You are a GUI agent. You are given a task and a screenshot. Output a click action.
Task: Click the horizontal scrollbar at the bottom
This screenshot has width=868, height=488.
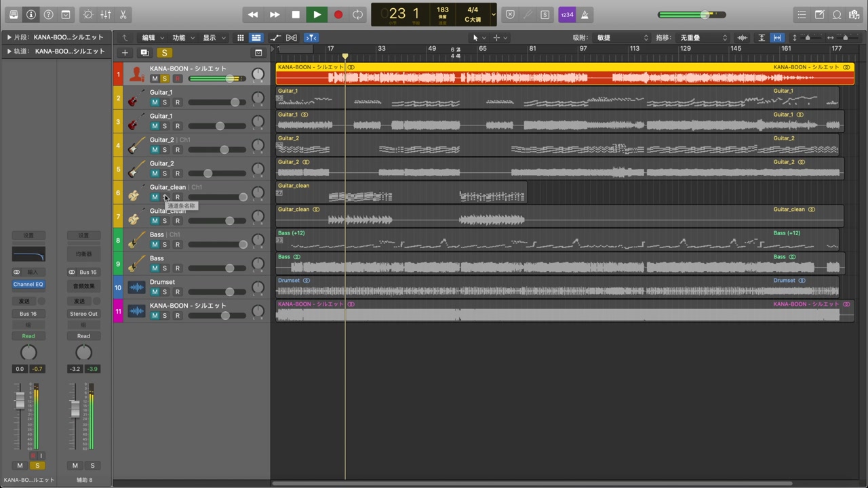click(x=532, y=484)
